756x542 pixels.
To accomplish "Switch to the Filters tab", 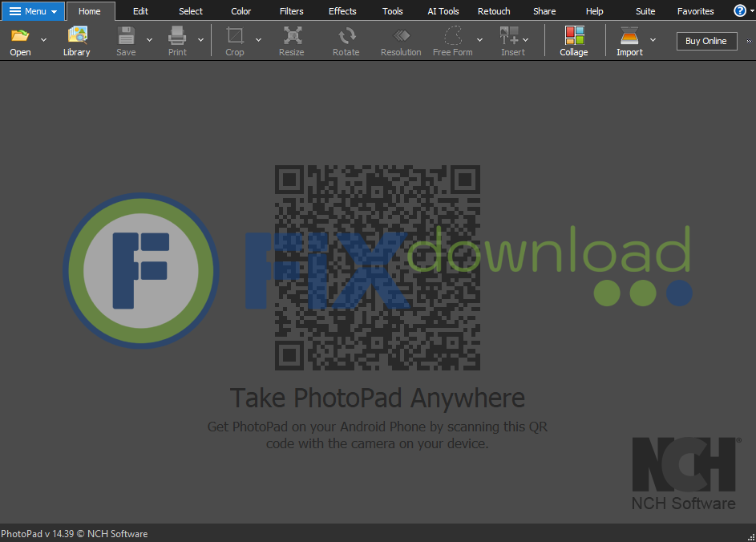I will coord(292,11).
